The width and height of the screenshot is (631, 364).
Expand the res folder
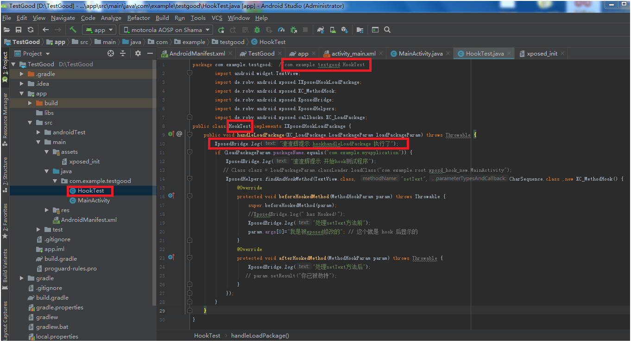coord(47,210)
